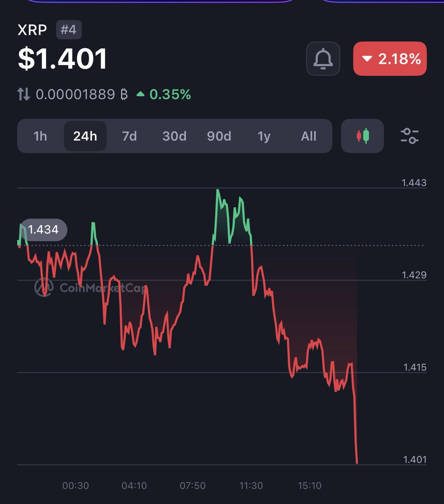Open chart settings sliders icon

(x=409, y=136)
